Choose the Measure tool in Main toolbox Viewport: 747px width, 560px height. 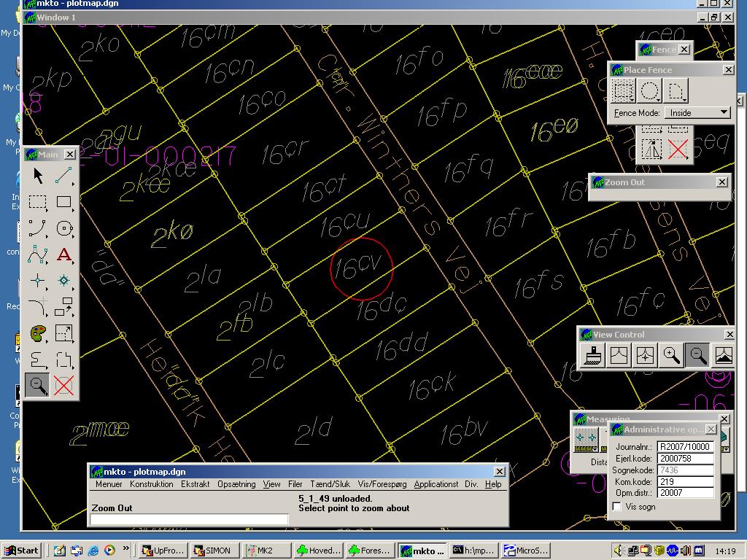38,359
